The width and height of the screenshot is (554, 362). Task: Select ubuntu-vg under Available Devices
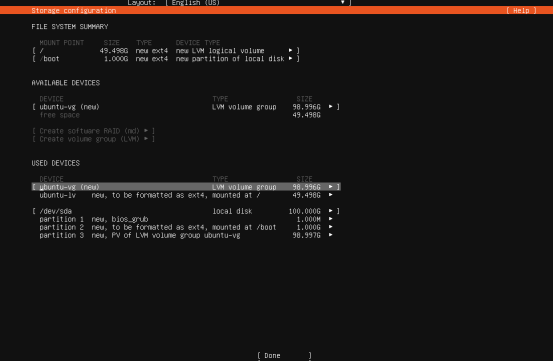click(x=186, y=107)
